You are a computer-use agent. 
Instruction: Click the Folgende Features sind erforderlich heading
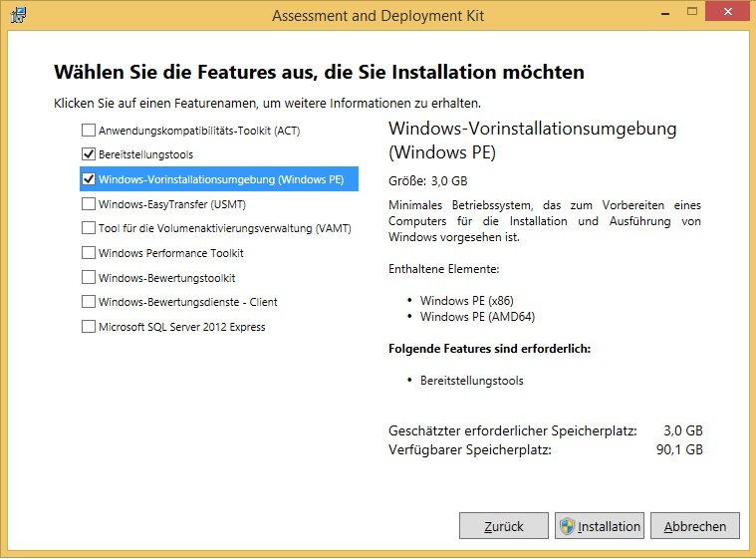tap(489, 348)
